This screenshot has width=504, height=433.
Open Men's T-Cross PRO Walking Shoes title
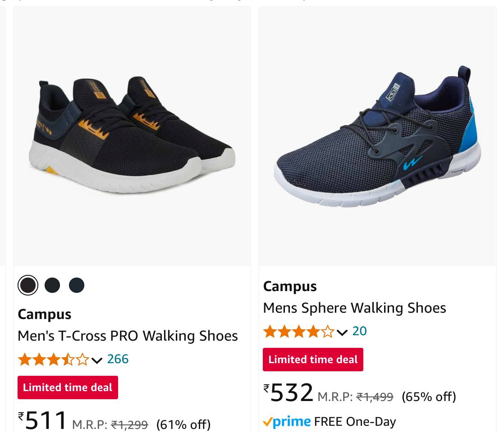coord(128,336)
